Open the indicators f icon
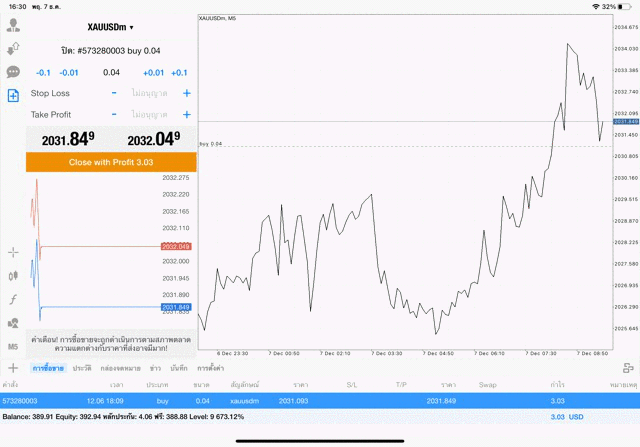Image resolution: width=640 pixels, height=447 pixels. click(14, 299)
